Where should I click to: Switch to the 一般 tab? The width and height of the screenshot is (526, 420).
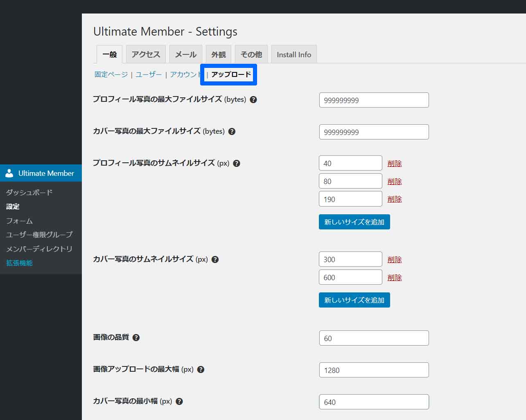(109, 54)
